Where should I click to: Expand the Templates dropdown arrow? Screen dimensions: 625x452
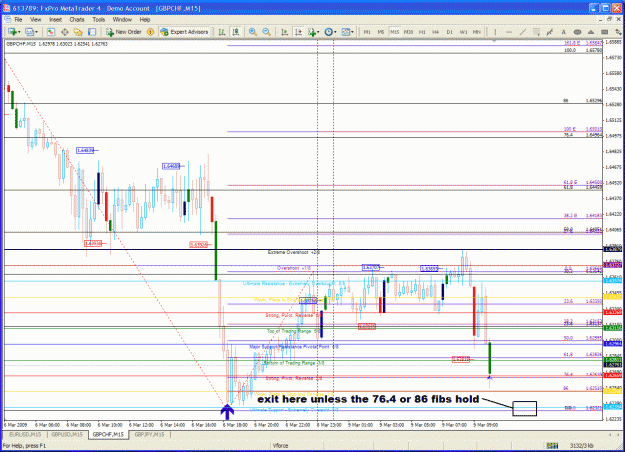352,32
